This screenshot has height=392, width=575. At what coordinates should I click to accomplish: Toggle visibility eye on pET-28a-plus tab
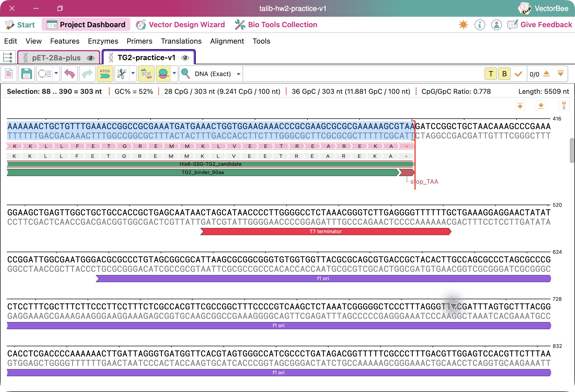90,58
